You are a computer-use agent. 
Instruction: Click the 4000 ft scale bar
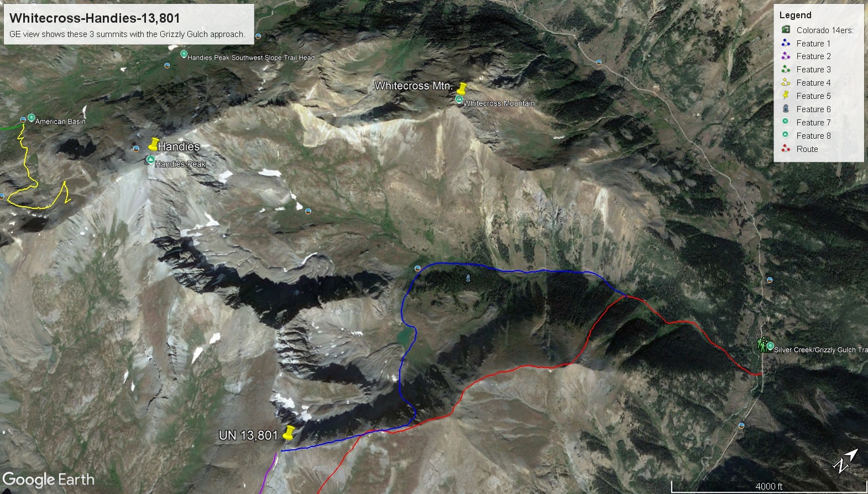click(x=769, y=487)
